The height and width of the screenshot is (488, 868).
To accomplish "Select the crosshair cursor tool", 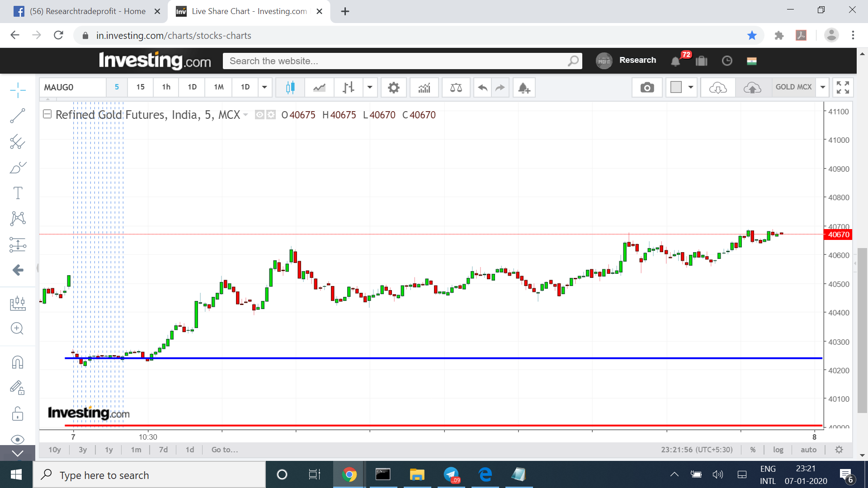I will [x=18, y=90].
